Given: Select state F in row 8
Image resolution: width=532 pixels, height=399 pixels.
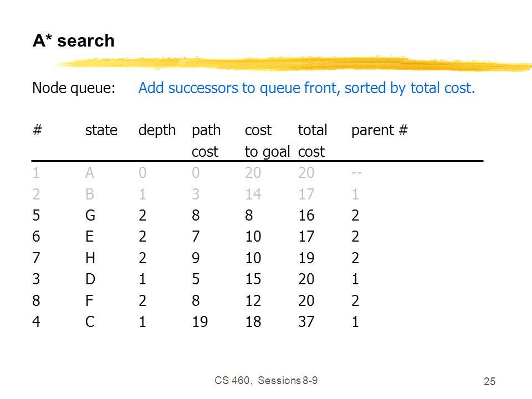Looking at the screenshot, I should (x=89, y=300).
